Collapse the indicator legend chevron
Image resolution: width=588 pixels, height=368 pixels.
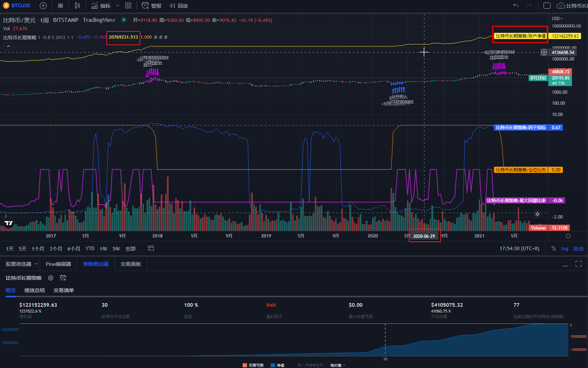coord(8,46)
